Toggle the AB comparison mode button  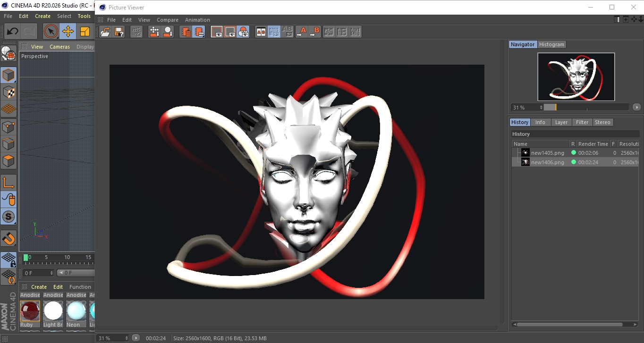(261, 32)
